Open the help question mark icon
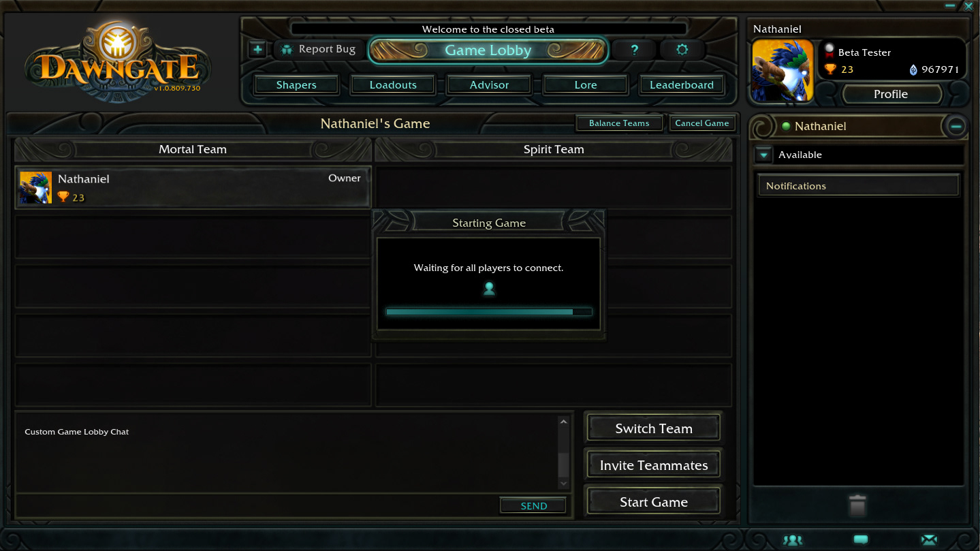 tap(634, 50)
